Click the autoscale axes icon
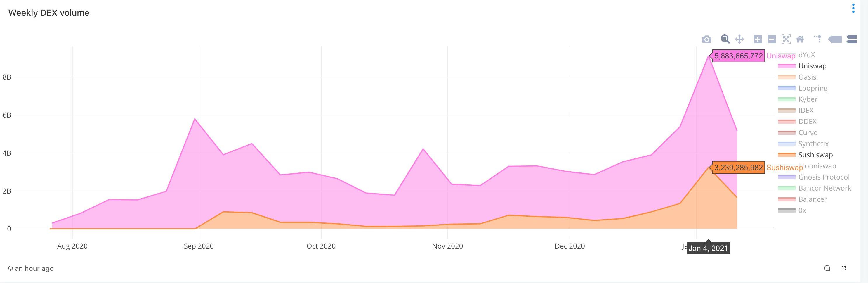Screen dimensions: 868x283 point(786,39)
